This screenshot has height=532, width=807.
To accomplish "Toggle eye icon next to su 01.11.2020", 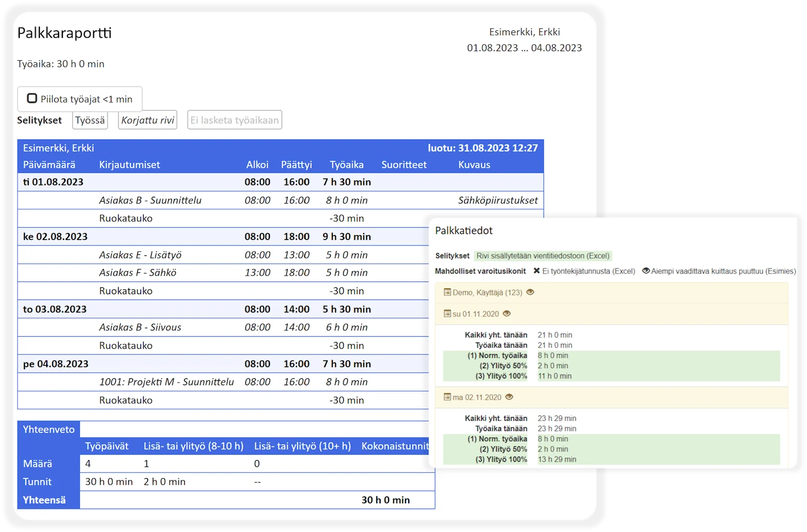I will [x=507, y=313].
